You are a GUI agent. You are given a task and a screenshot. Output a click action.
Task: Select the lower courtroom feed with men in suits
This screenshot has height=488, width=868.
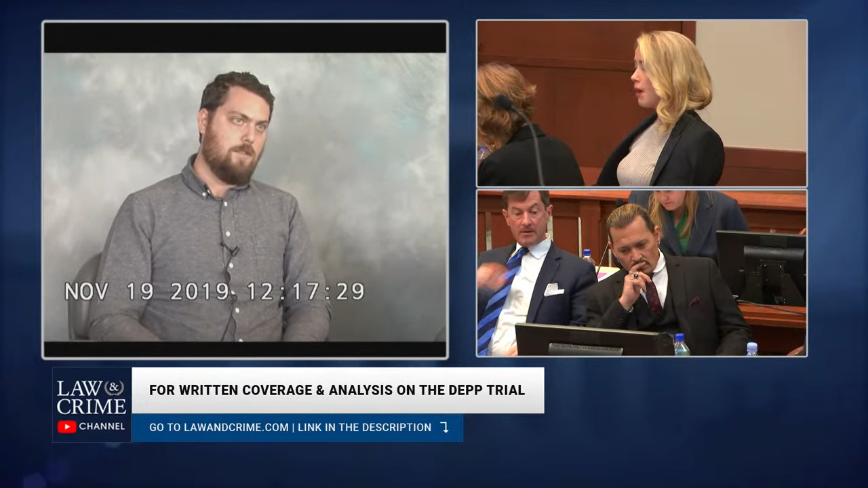(642, 273)
